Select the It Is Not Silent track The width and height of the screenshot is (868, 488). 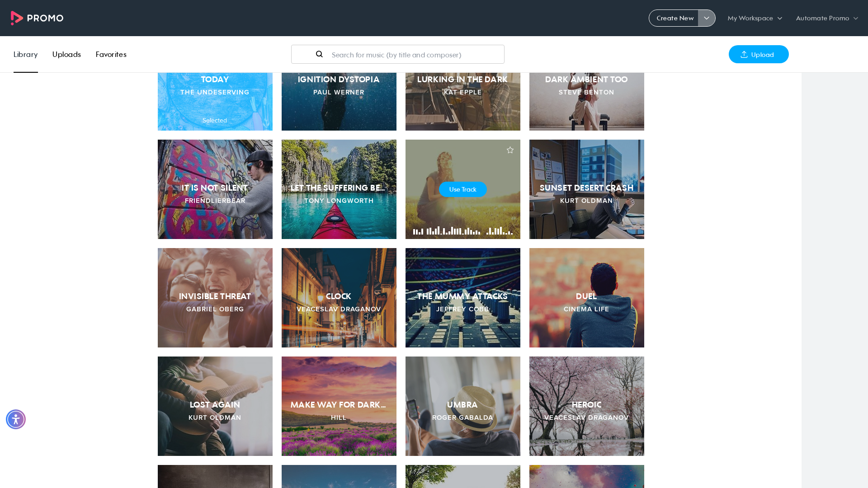click(215, 189)
